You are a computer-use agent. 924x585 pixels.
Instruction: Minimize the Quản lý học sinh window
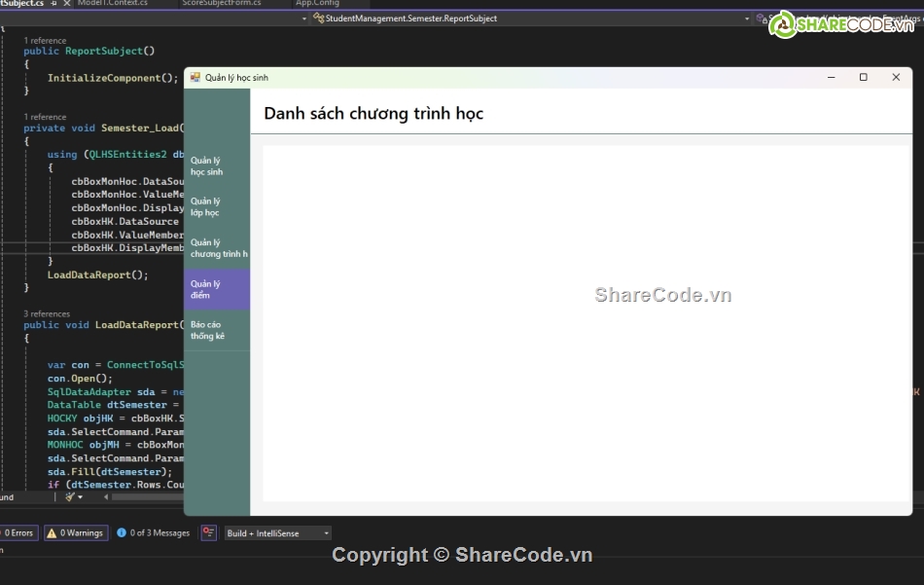click(831, 78)
